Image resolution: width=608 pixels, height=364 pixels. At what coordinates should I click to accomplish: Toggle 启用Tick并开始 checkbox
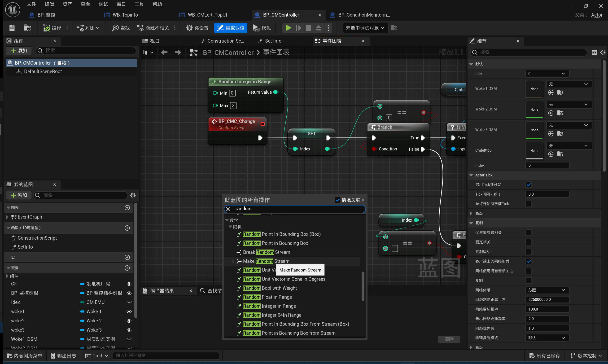click(x=529, y=185)
